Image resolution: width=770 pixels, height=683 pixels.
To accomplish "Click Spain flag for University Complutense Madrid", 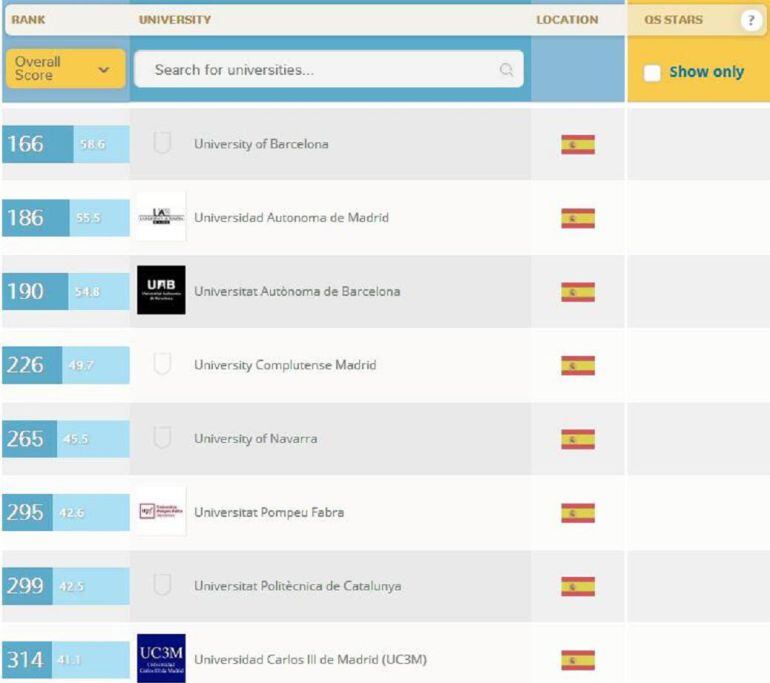I will tap(578, 366).
